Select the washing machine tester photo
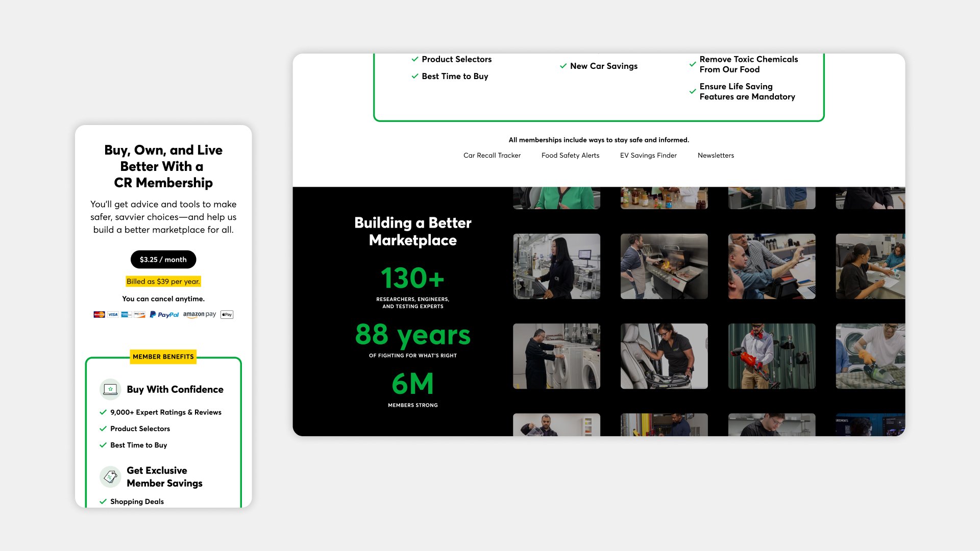The width and height of the screenshot is (980, 551). click(x=556, y=356)
